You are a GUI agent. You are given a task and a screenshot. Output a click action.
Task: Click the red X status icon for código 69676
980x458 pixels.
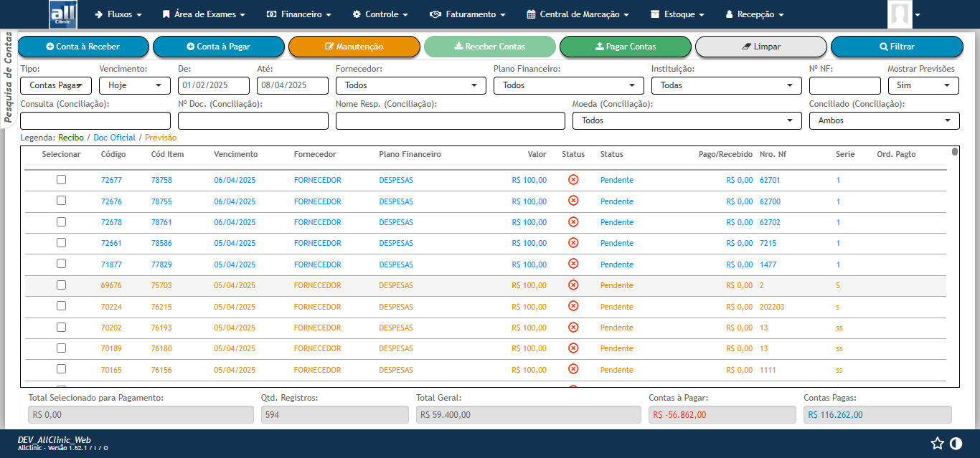(x=573, y=285)
